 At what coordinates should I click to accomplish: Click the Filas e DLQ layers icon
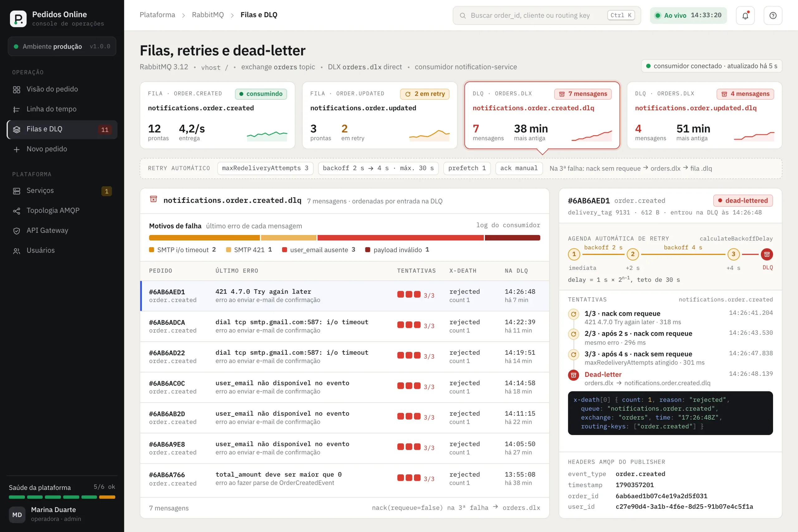coord(17,129)
